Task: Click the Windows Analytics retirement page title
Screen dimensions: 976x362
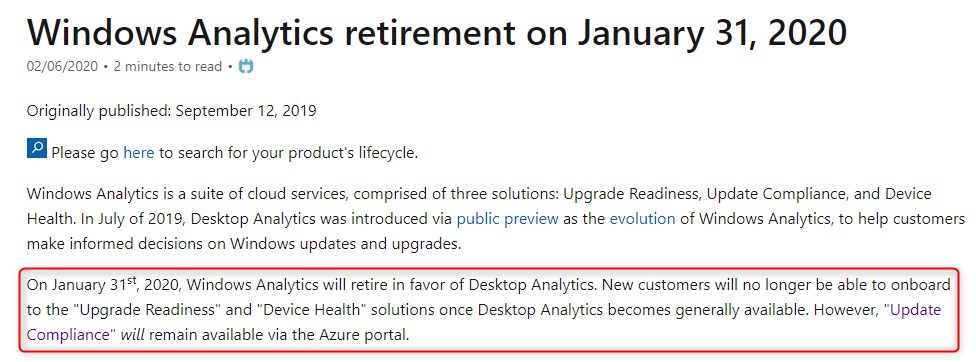Action: tap(436, 32)
